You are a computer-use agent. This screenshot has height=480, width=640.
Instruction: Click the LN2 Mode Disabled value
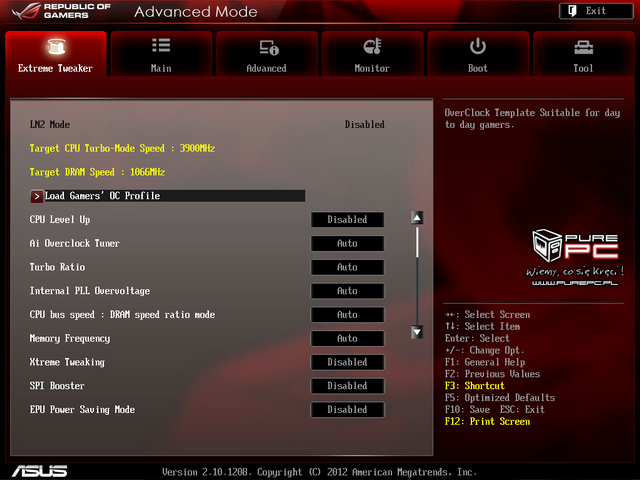[364, 124]
